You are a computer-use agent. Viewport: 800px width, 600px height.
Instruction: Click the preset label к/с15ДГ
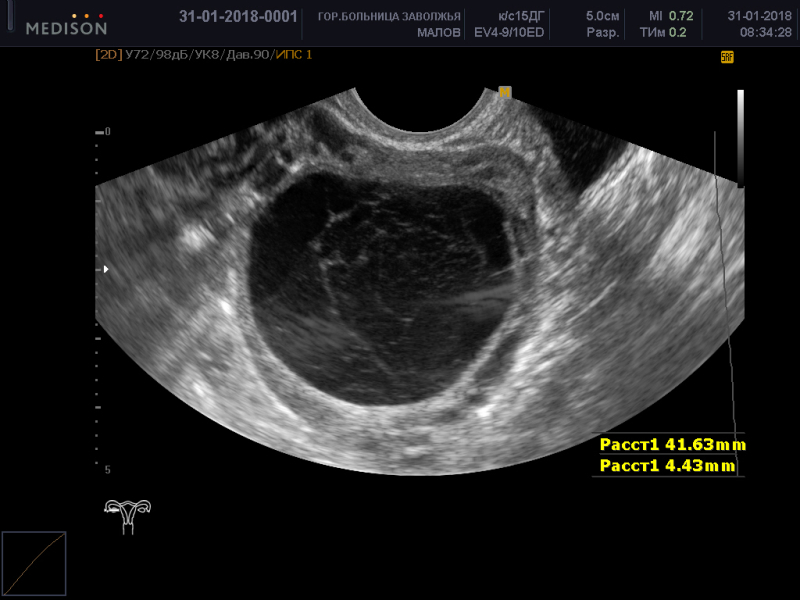[521, 16]
